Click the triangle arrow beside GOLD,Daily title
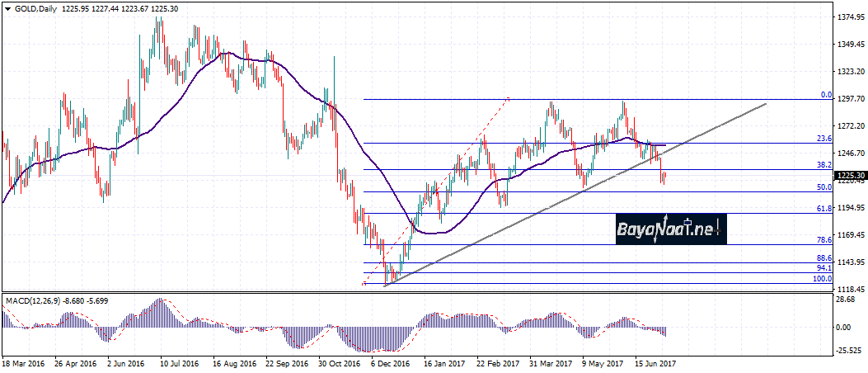The width and height of the screenshot is (868, 373). [x=7, y=7]
